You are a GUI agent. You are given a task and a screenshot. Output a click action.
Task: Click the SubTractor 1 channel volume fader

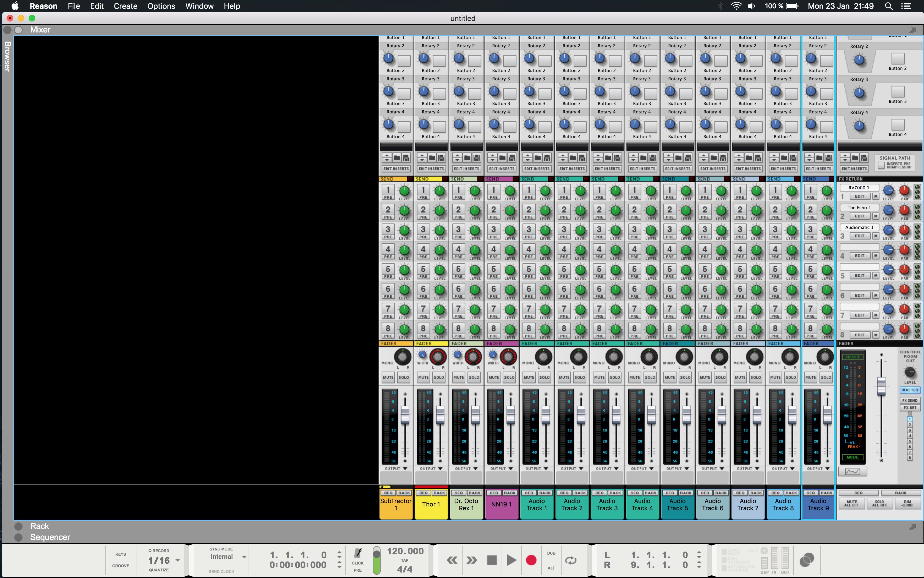(x=405, y=415)
